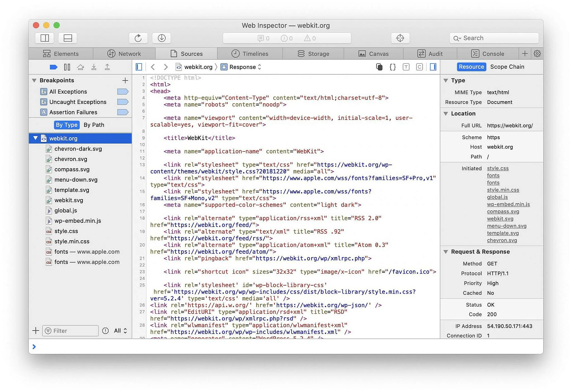
Task: Hide the details sidebar on the right
Action: coord(433,67)
